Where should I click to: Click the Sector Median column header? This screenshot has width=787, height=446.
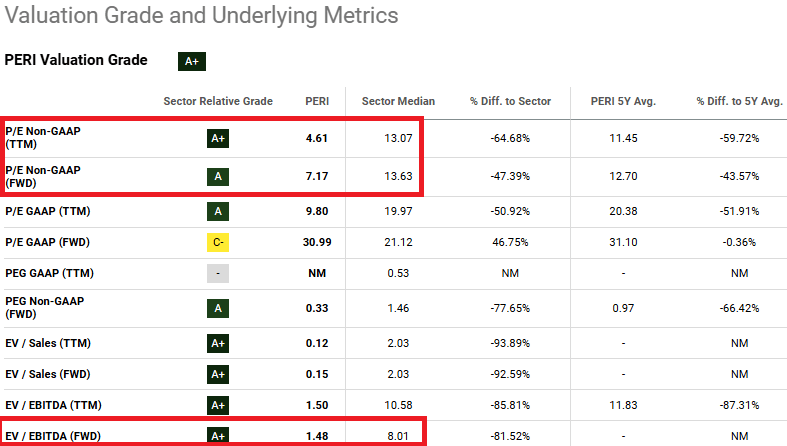(x=398, y=101)
